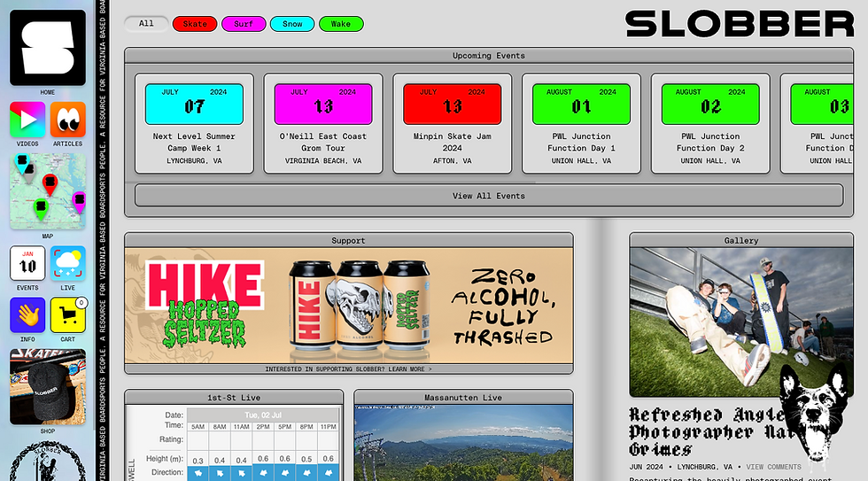Filter by Surf category
Screen dimensions: 868x481
244,24
